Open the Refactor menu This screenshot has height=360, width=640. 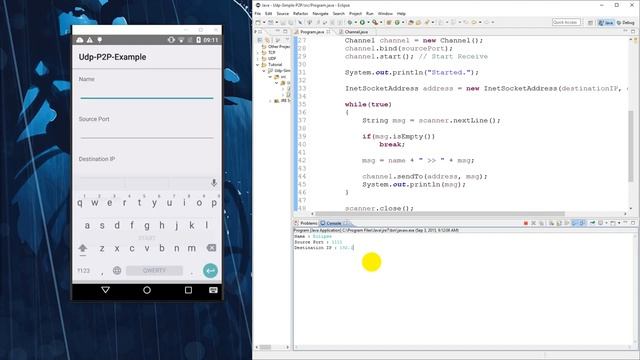point(300,13)
